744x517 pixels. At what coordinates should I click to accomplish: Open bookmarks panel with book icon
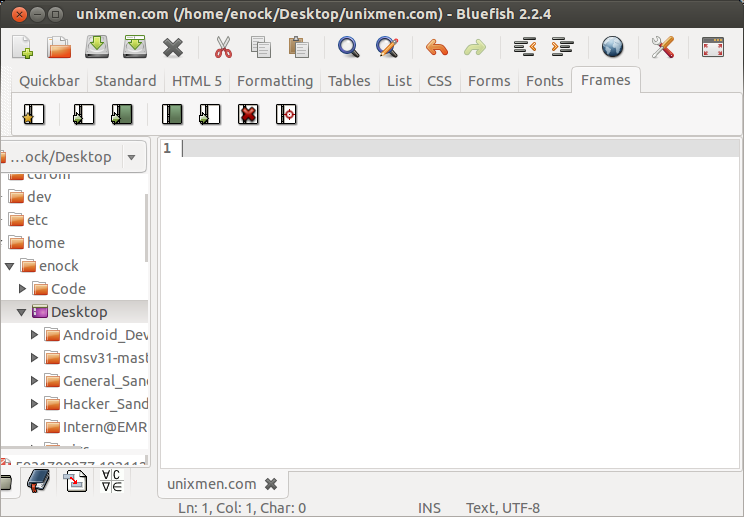[x=38, y=481]
